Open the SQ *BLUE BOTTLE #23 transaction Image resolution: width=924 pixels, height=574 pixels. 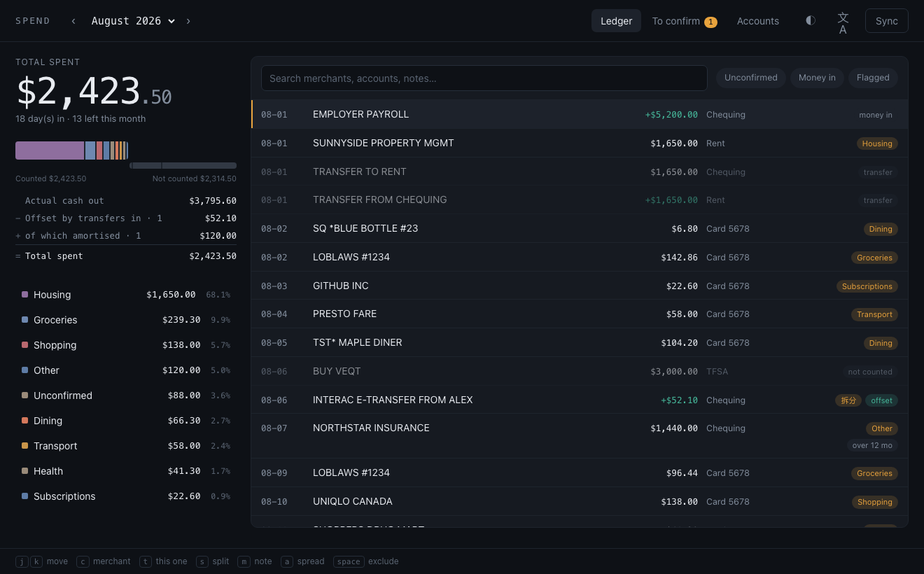point(580,228)
